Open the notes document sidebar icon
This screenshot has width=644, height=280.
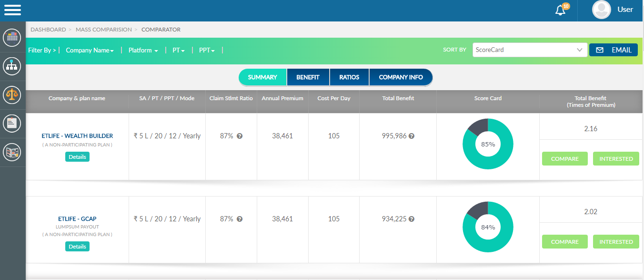12,124
